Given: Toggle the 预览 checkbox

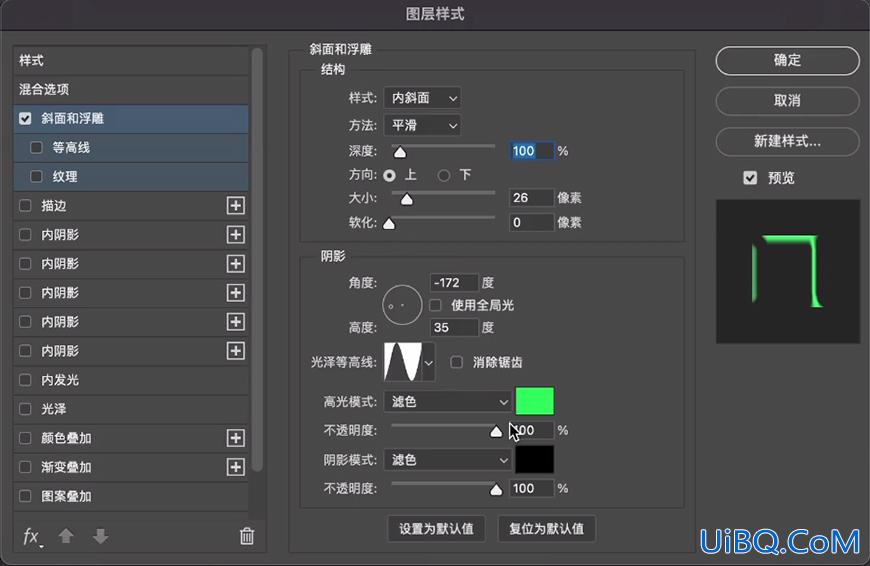Looking at the screenshot, I should 750,178.
